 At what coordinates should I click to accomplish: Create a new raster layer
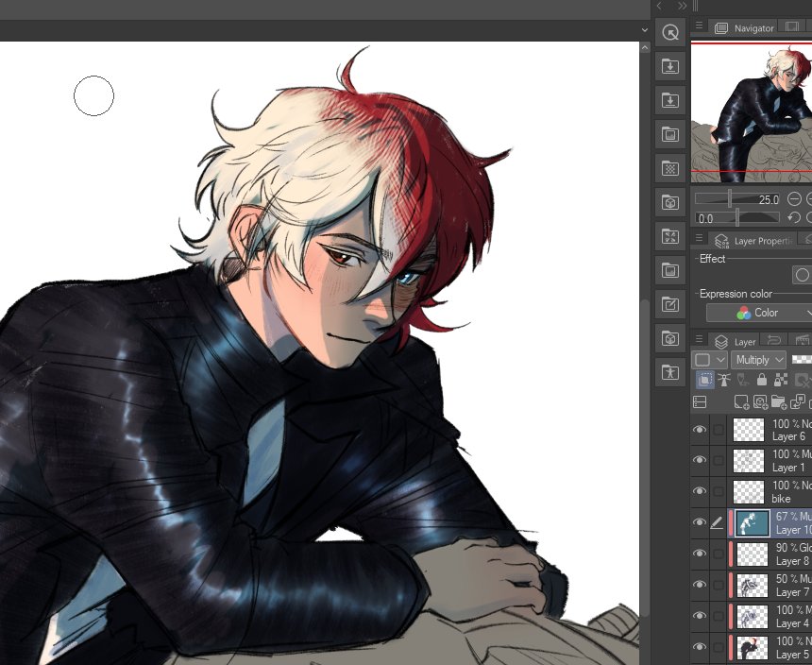741,401
